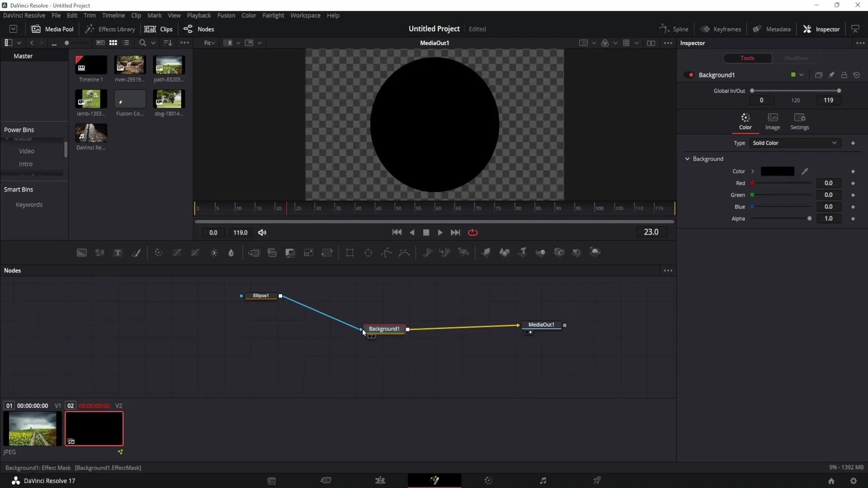Click the Polygon mask tool
The height and width of the screenshot is (488, 868).
pyautogui.click(x=387, y=252)
